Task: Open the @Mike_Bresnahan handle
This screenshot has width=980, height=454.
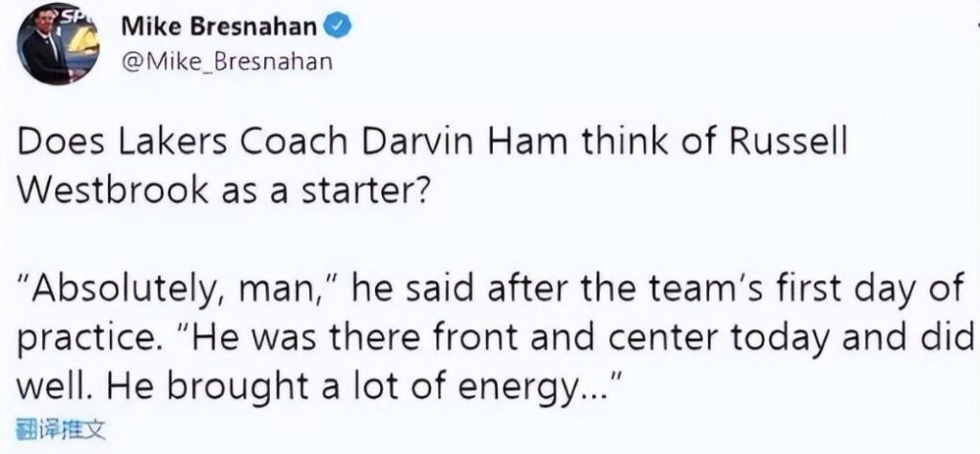Action: coord(227,62)
